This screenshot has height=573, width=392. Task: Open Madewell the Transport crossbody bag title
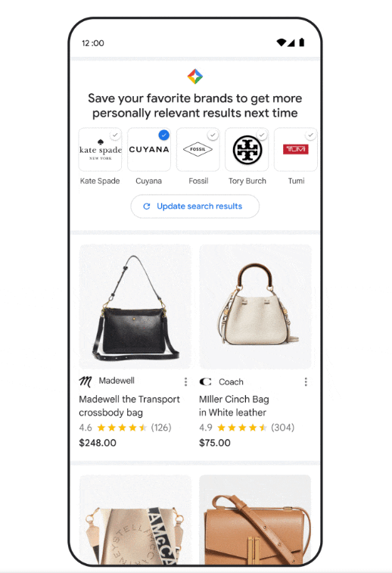coord(129,406)
